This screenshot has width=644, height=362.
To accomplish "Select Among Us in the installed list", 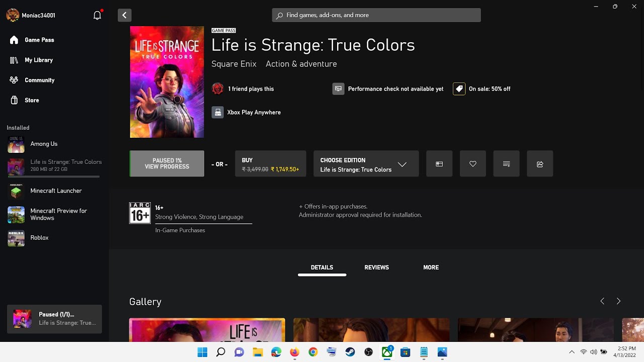I will (54, 144).
